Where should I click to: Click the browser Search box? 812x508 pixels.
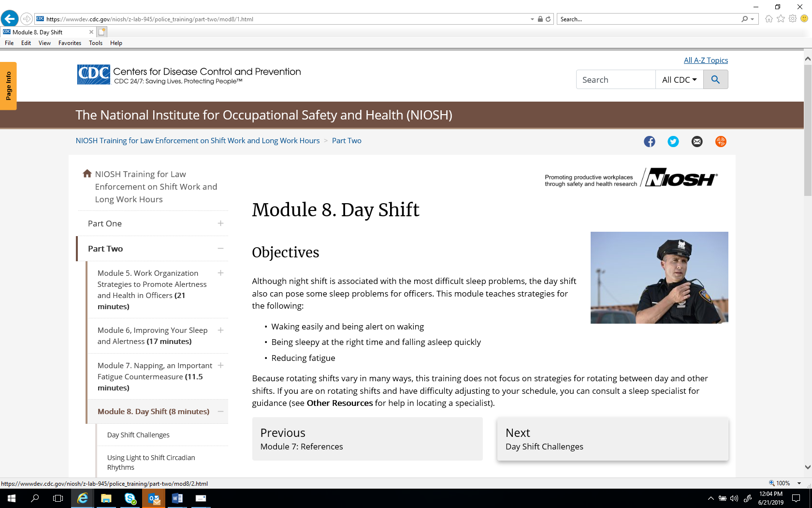pos(649,19)
